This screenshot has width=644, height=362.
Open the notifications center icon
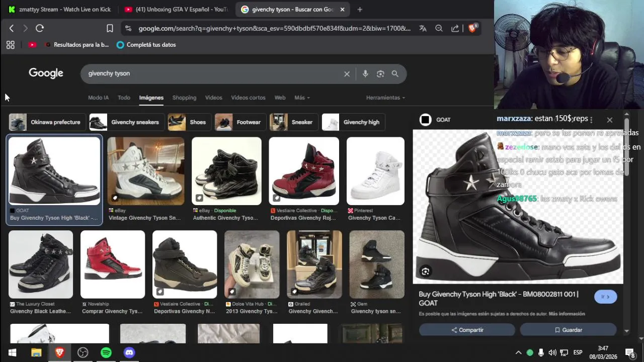tap(630, 352)
